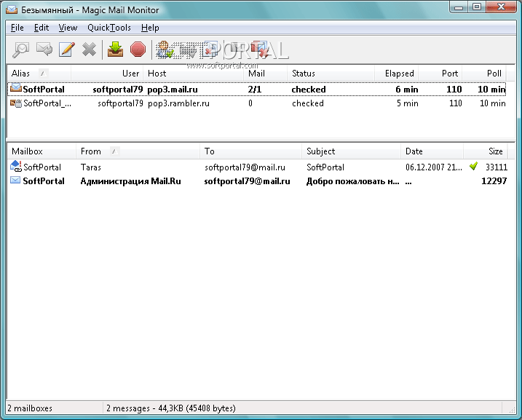522x420 pixels.
Task: Click the user with green check icon
Action: [165, 49]
